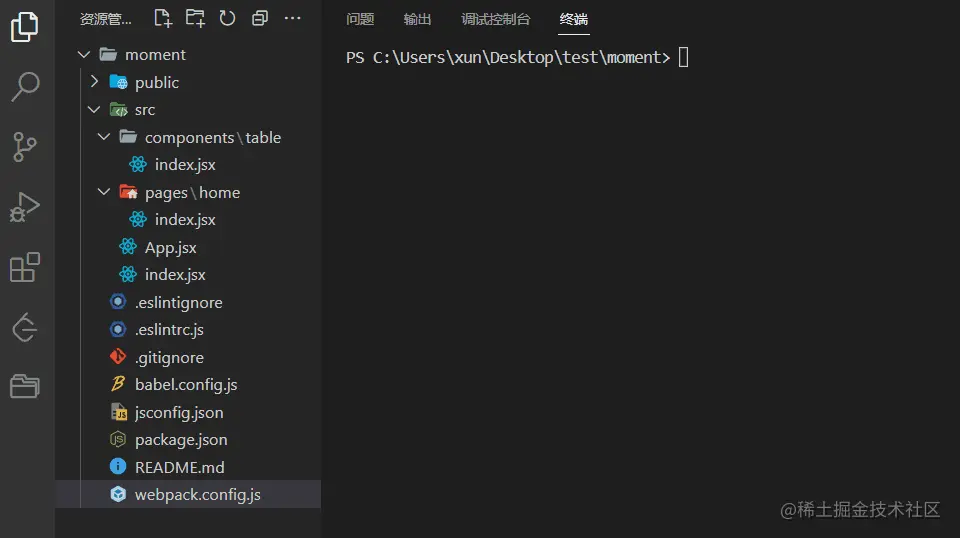This screenshot has height=538, width=960.
Task: Click the New File icon
Action: [x=162, y=18]
